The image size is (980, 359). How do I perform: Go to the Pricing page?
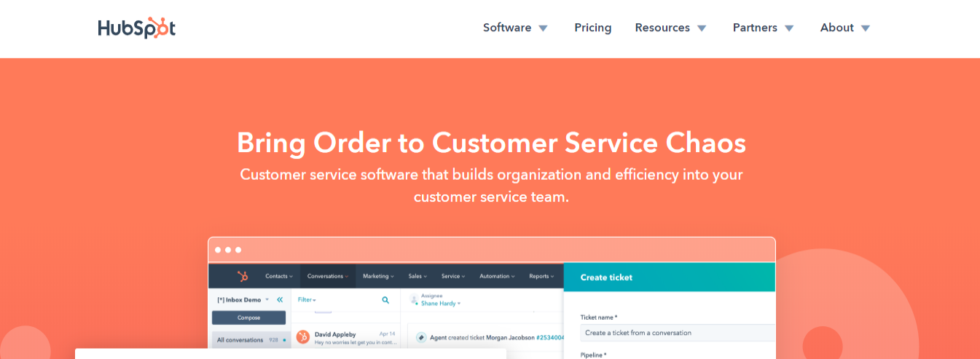click(x=592, y=28)
